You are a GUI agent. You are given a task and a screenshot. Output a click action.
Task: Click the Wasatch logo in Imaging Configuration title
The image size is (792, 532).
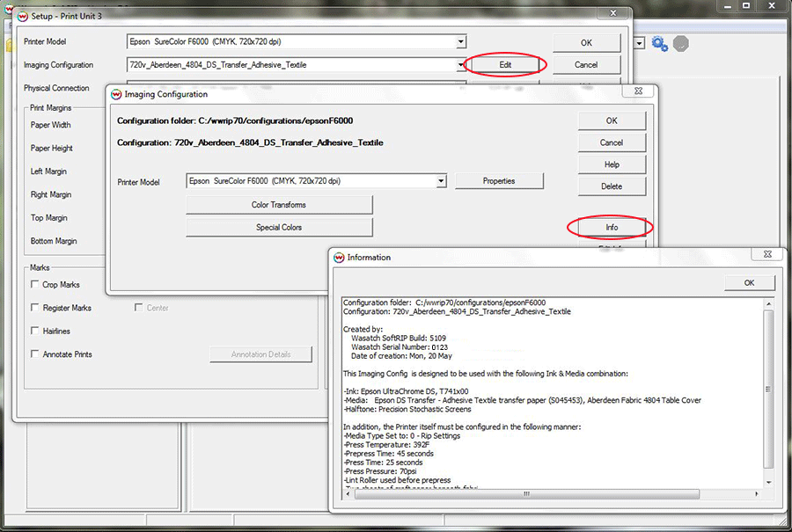click(x=116, y=94)
